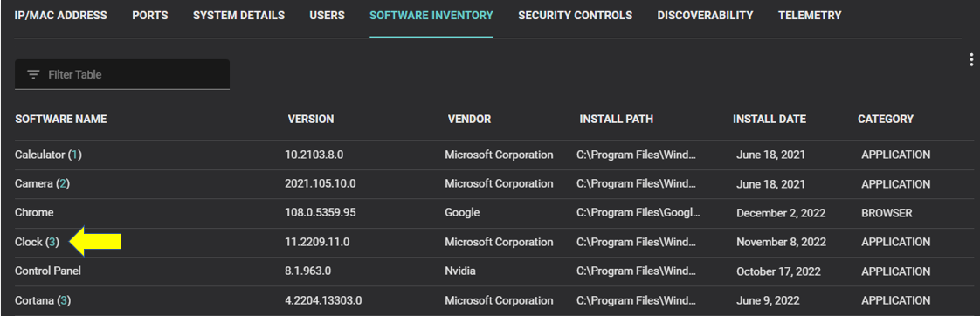Open the count link (2) next to Camera
The image size is (980, 316).
(63, 184)
